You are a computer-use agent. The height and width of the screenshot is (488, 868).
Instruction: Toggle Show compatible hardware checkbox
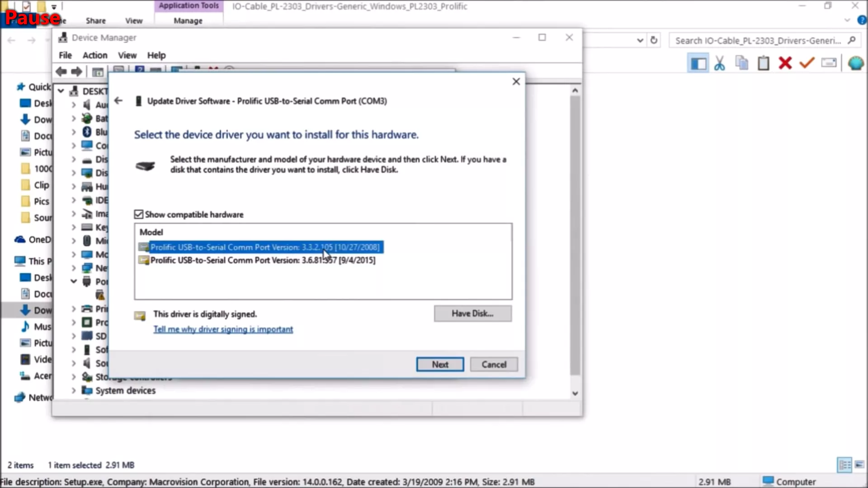(x=139, y=214)
